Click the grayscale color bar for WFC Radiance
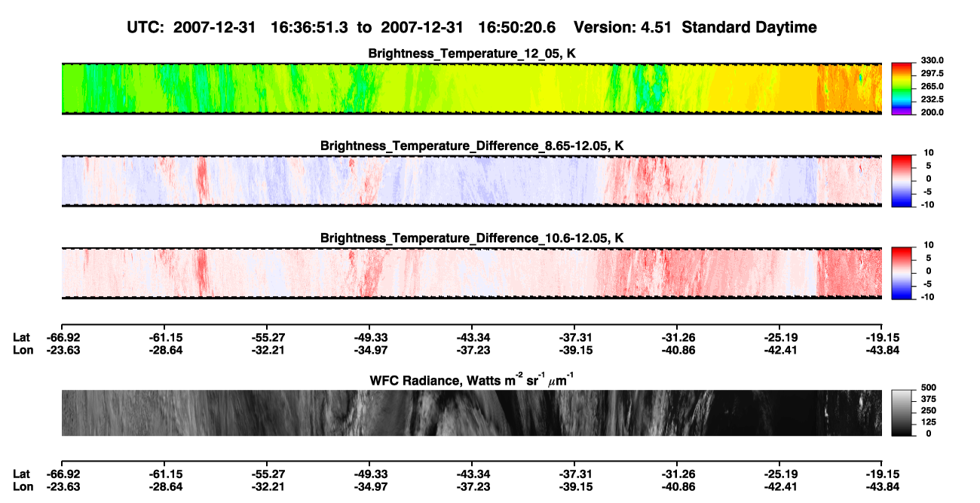Image resolution: width=980 pixels, height=503 pixels. 902,412
